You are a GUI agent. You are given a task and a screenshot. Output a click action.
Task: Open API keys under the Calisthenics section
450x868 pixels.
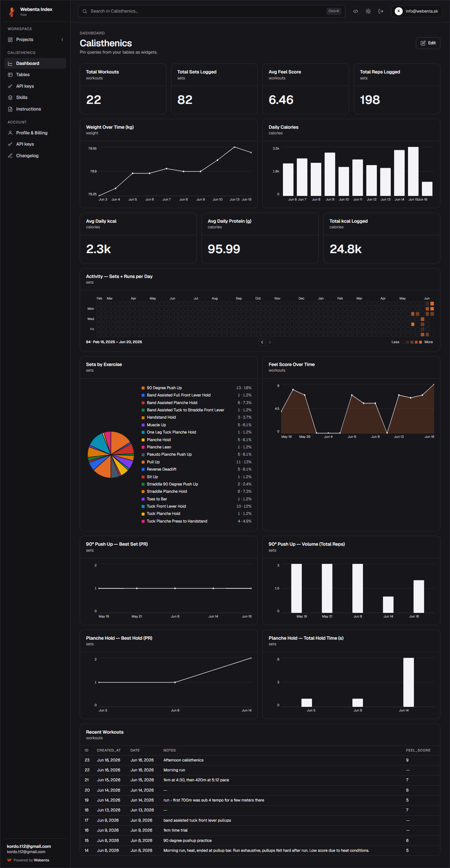pos(35,86)
